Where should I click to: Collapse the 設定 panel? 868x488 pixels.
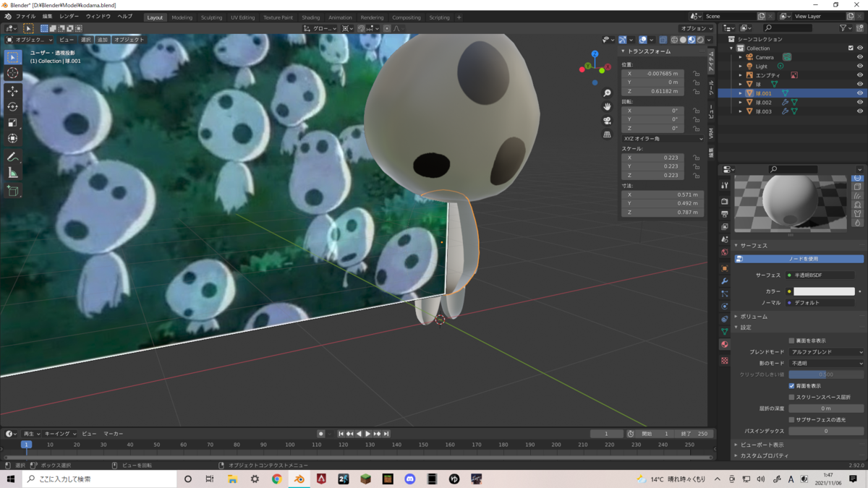click(746, 328)
